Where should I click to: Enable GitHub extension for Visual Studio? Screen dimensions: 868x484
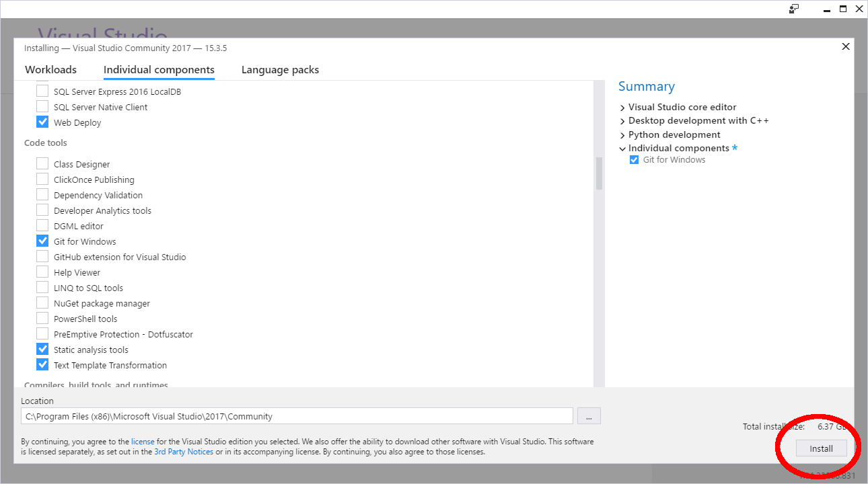pyautogui.click(x=42, y=257)
